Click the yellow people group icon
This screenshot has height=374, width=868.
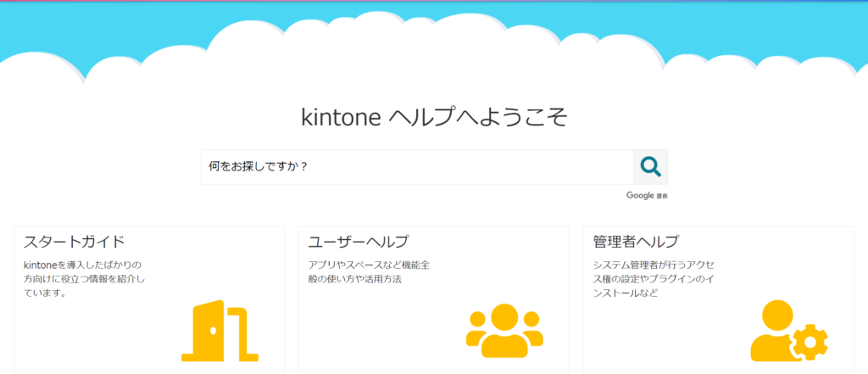[x=504, y=330]
